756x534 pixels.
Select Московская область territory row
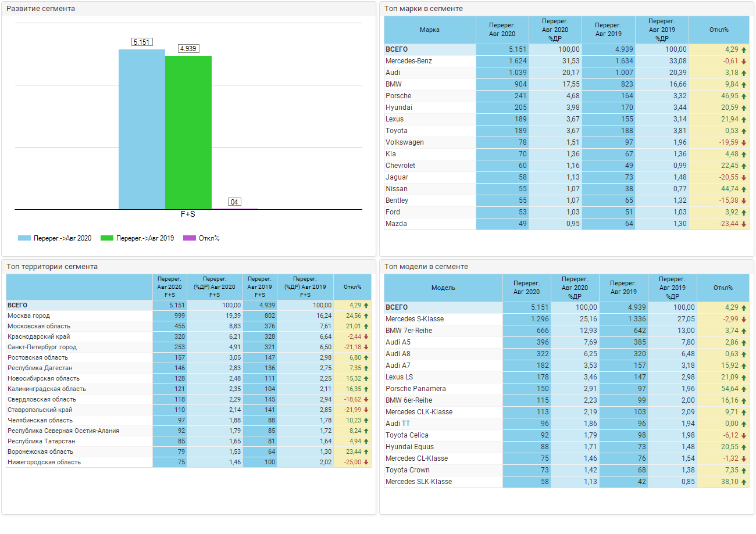click(x=189, y=326)
